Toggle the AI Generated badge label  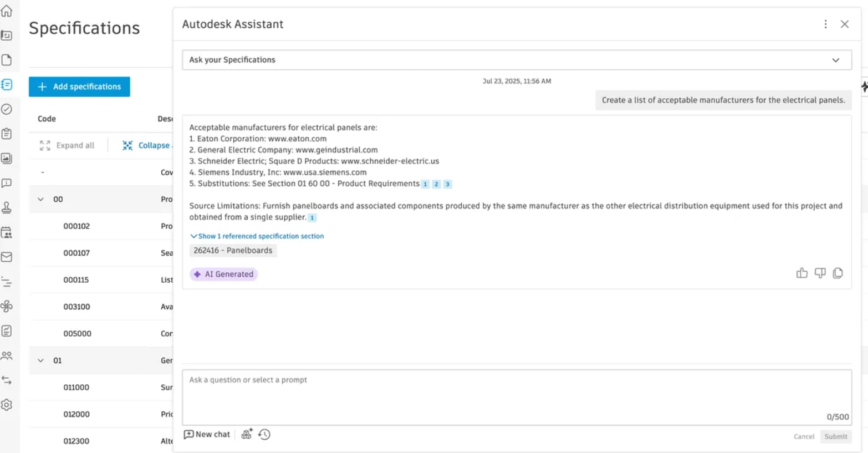point(223,274)
